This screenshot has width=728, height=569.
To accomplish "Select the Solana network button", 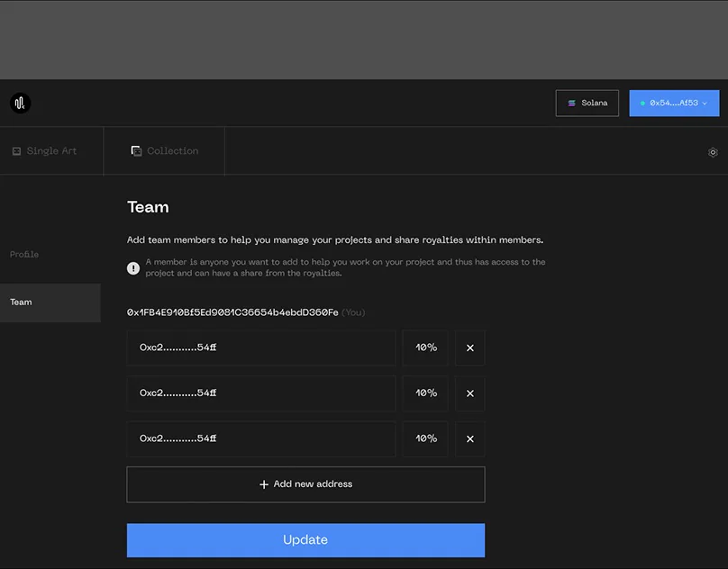I will pyautogui.click(x=587, y=103).
